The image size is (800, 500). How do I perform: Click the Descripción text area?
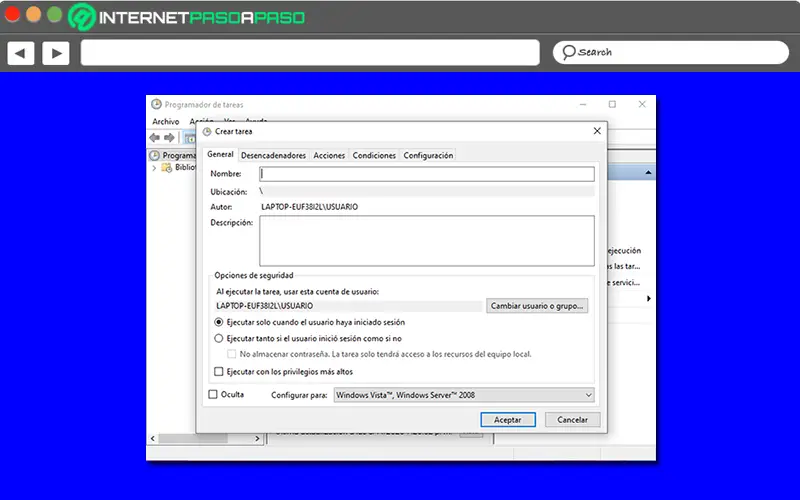pos(427,240)
